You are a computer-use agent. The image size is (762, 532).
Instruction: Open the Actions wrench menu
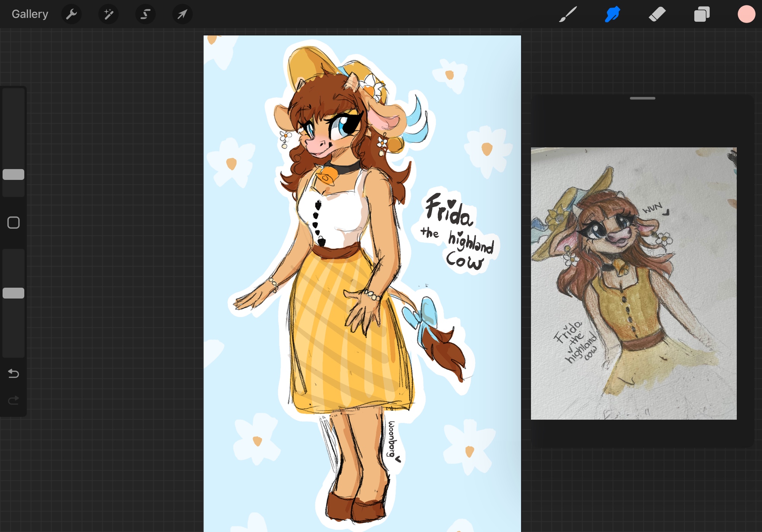point(71,14)
